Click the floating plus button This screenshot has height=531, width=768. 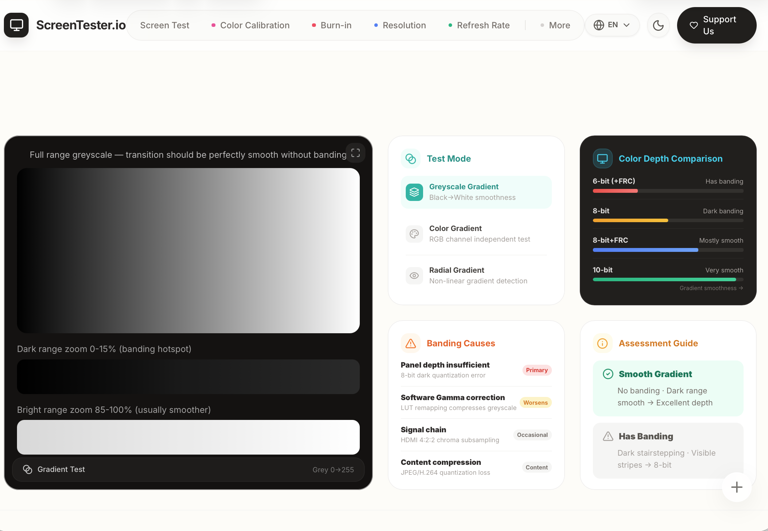pos(737,487)
